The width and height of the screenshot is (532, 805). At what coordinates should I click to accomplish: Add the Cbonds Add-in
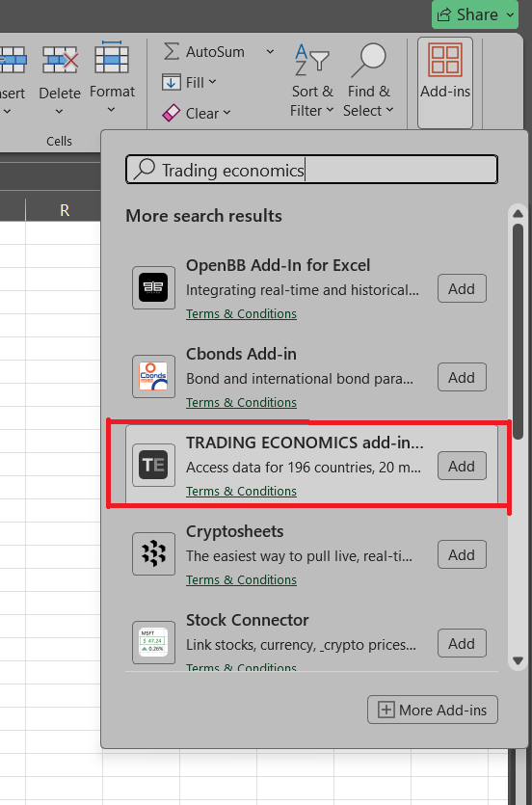462,377
